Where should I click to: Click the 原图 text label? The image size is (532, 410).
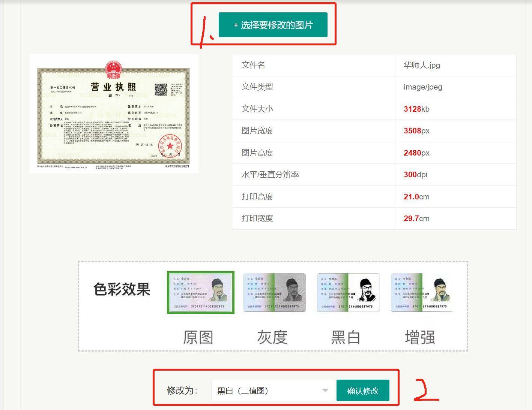tap(198, 337)
